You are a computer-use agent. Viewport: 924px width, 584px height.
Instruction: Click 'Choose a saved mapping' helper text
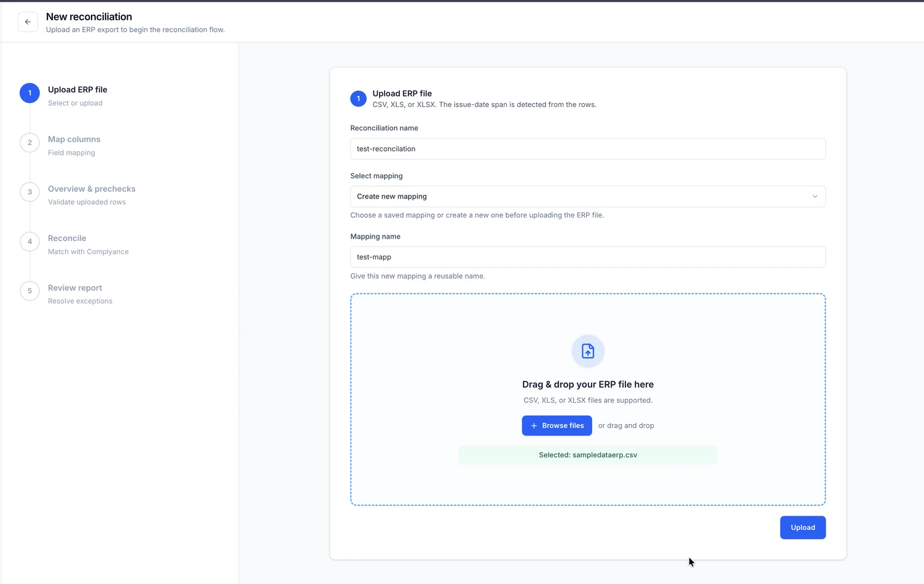pos(477,215)
